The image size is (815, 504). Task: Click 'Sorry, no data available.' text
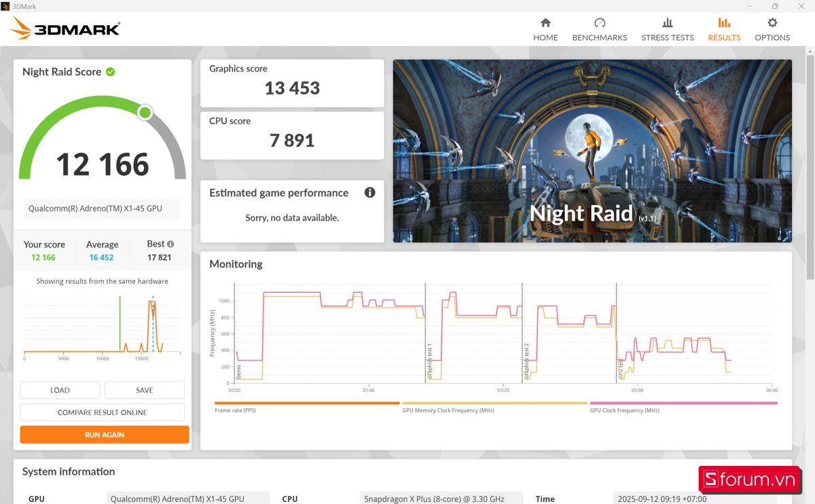[x=292, y=218]
